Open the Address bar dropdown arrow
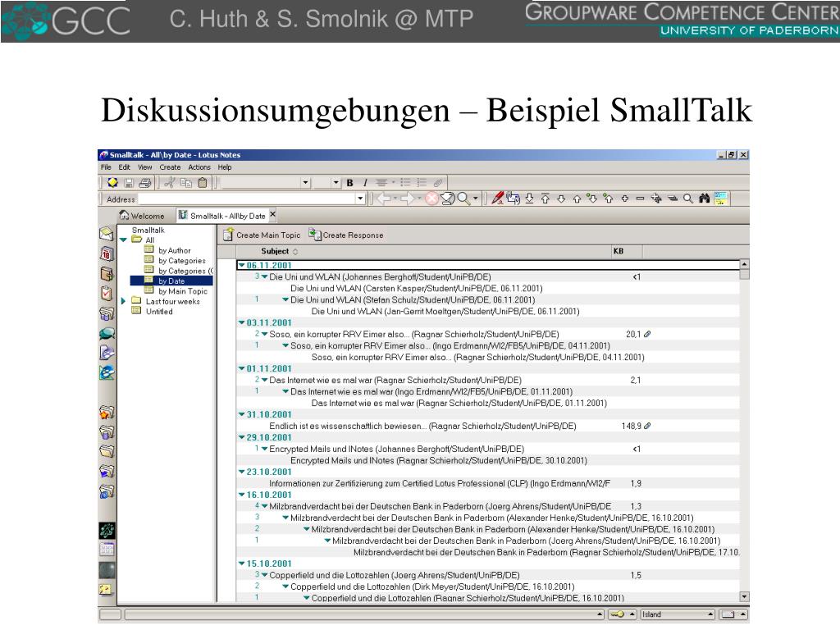The width and height of the screenshot is (840, 630). [360, 199]
